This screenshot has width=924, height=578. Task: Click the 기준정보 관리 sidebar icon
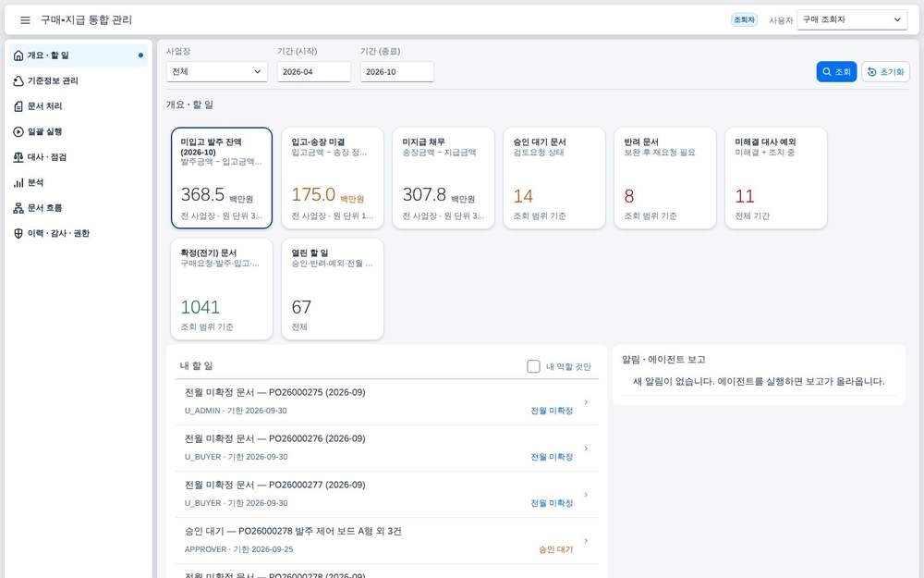pos(18,80)
